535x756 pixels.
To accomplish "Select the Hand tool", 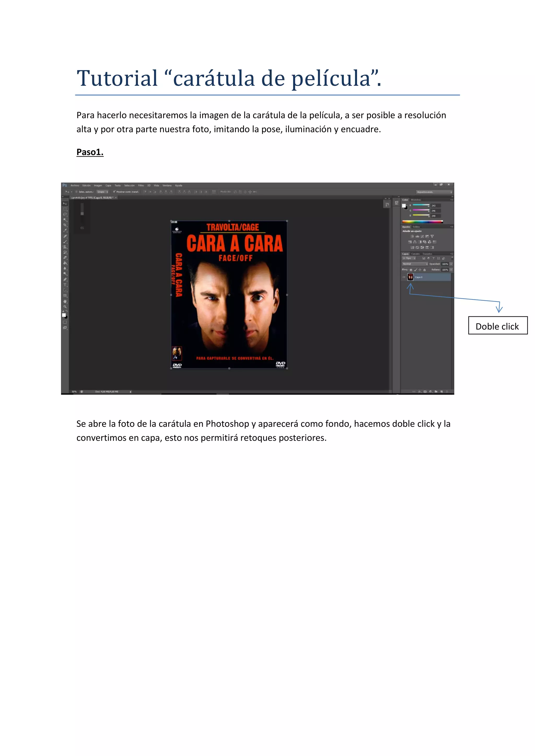I will (x=65, y=301).
